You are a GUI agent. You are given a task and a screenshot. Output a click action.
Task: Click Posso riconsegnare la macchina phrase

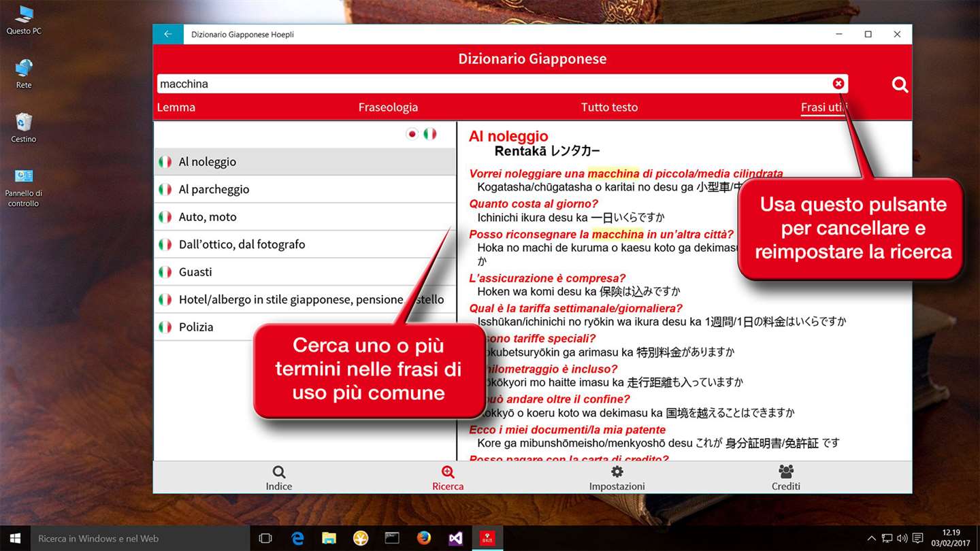pyautogui.click(x=601, y=234)
